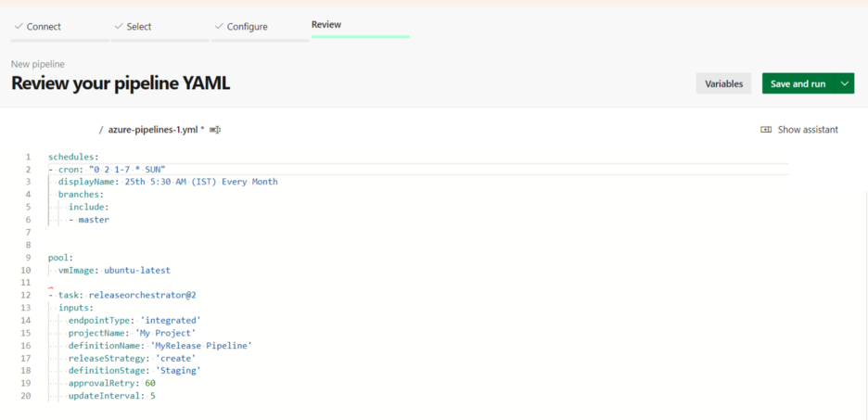Click the 'pool:' key
868x420 pixels.
click(x=61, y=258)
